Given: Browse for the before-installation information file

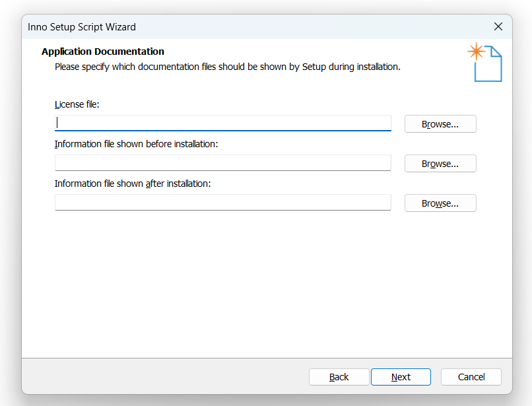Looking at the screenshot, I should point(440,164).
